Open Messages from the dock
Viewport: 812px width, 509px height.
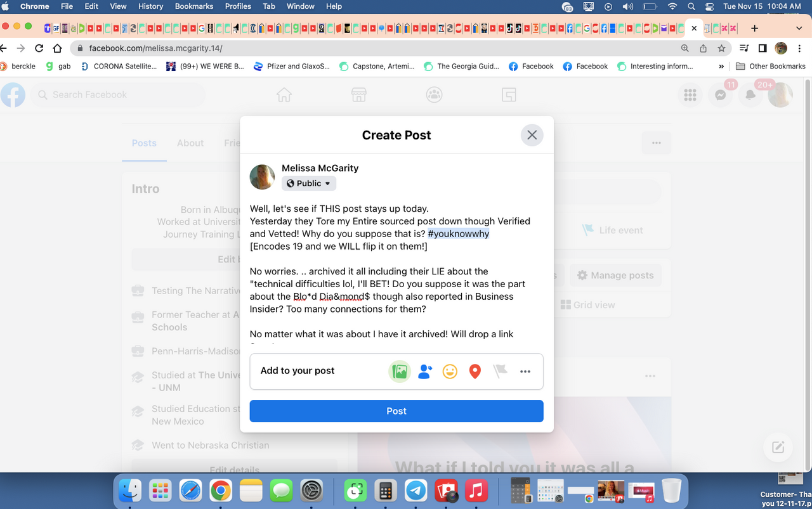280,490
